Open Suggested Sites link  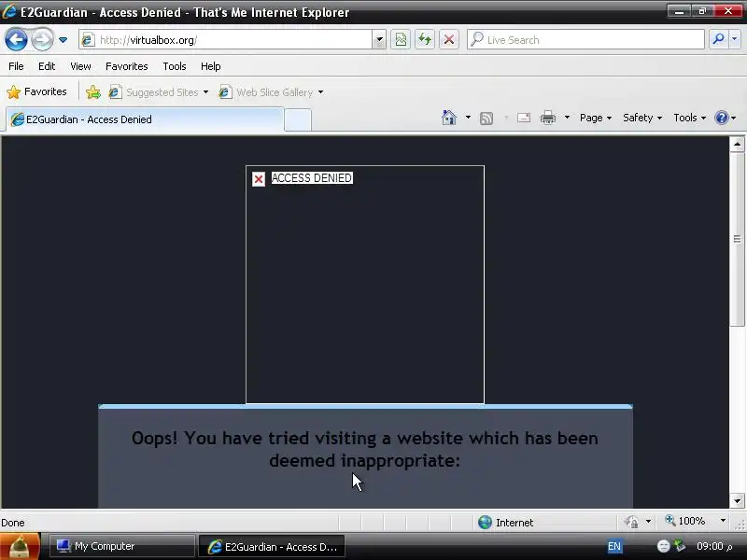(x=153, y=91)
